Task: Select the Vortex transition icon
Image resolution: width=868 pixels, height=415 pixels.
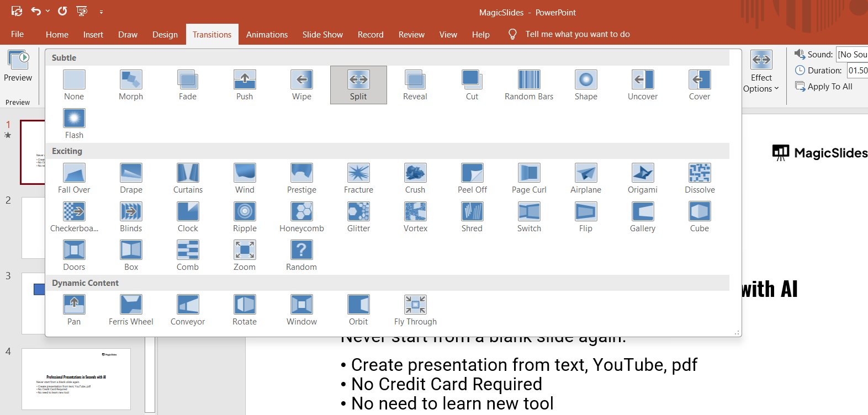Action: click(x=415, y=217)
